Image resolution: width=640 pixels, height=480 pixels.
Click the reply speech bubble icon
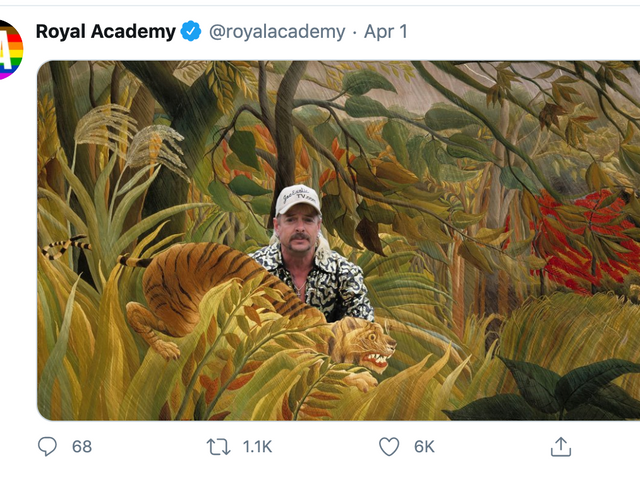(x=47, y=446)
